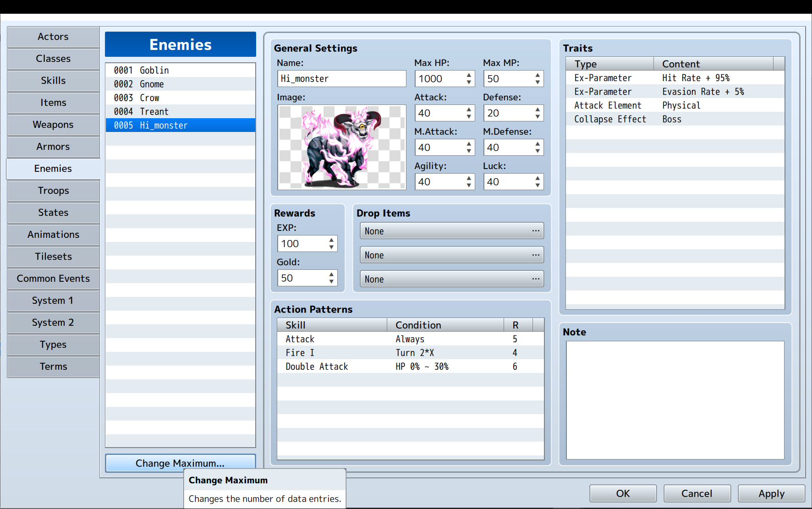The width and height of the screenshot is (812, 509).
Task: Switch to the Actors tab
Action: (53, 37)
